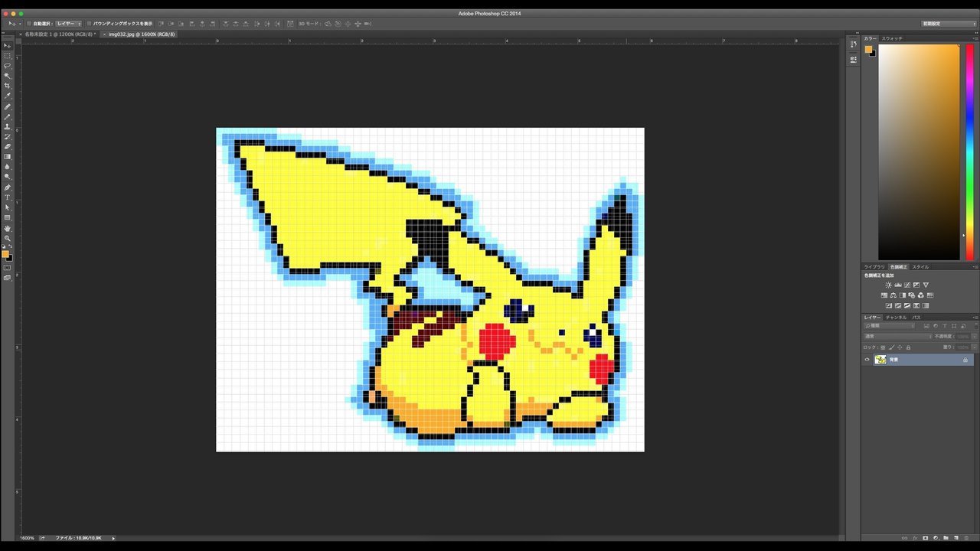Toggle lock image pixels brush icon
980x551 pixels.
[891, 347]
